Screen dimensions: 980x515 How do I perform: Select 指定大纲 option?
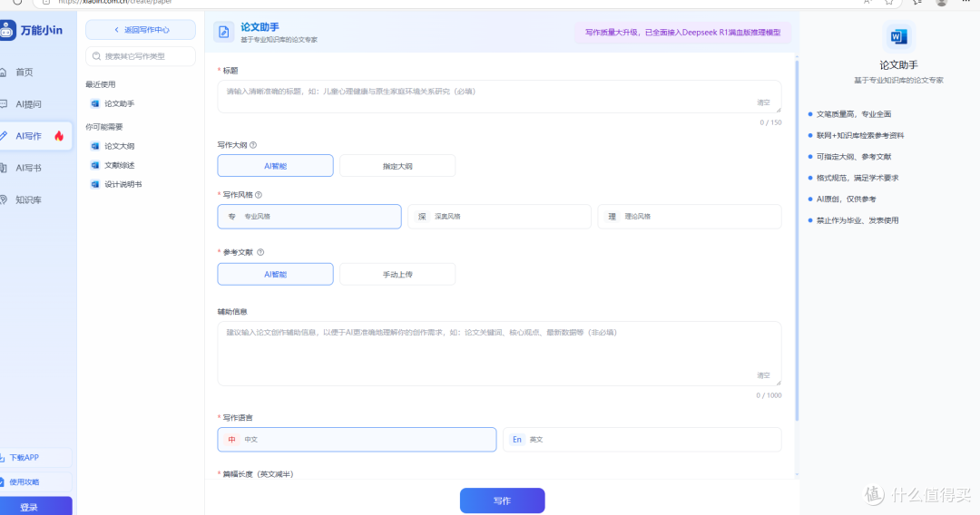click(397, 166)
